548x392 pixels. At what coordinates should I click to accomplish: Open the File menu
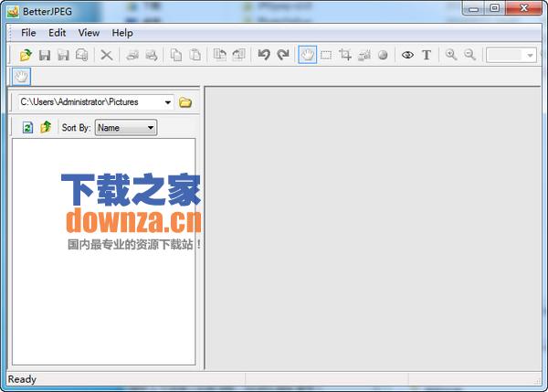(28, 33)
